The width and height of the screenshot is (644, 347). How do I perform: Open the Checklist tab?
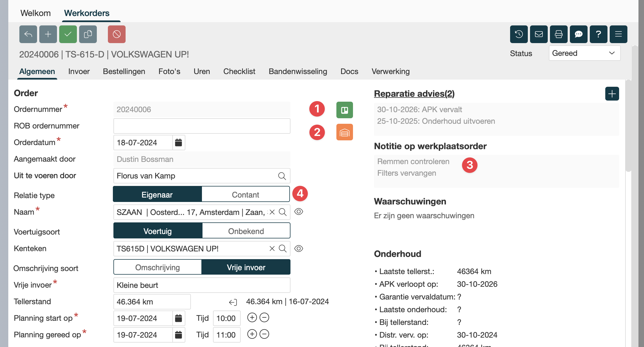(x=239, y=72)
